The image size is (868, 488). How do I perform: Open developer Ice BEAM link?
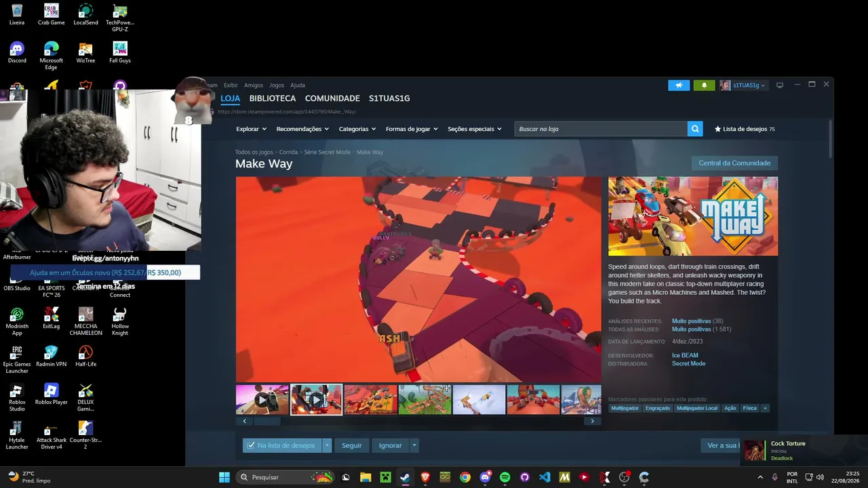(685, 356)
